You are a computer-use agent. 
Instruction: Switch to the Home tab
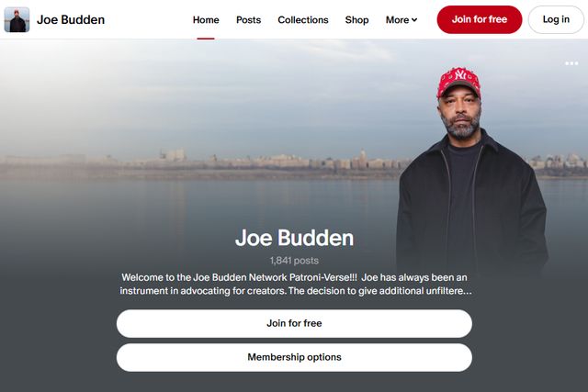pos(206,20)
